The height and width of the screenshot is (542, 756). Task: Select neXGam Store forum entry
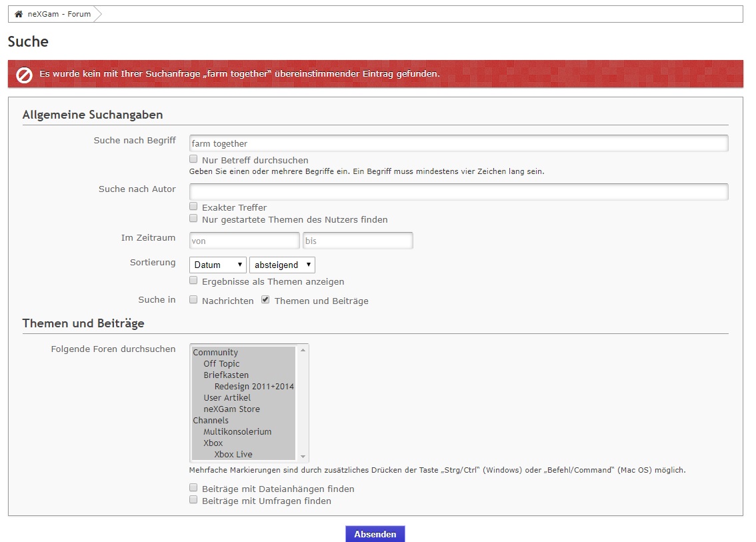(x=243, y=409)
